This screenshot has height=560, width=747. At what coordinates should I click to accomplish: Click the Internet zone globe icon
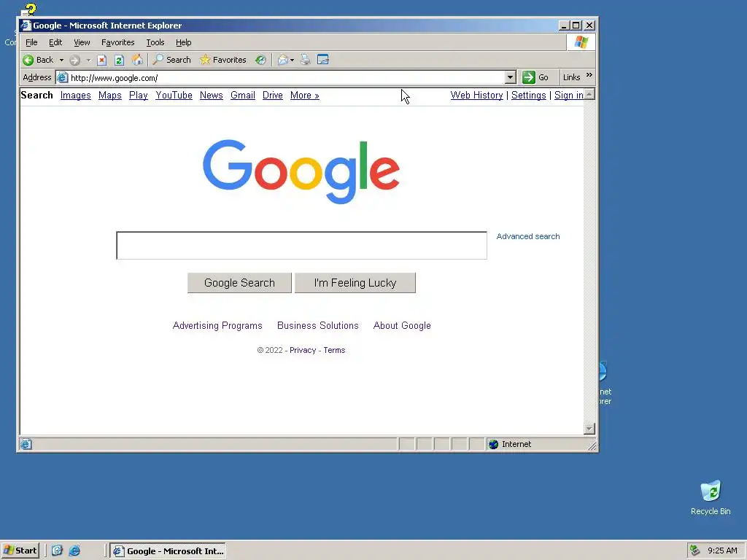494,444
